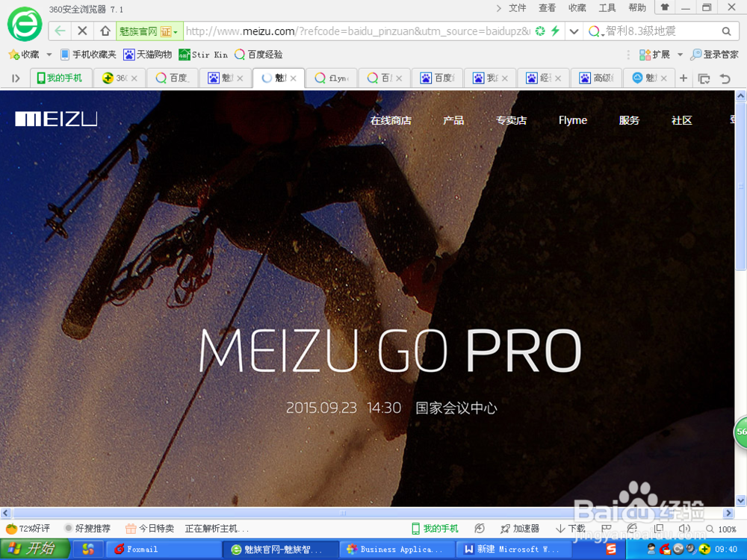Switch to the 我的手机 tab
This screenshot has height=560, width=747.
click(x=60, y=78)
